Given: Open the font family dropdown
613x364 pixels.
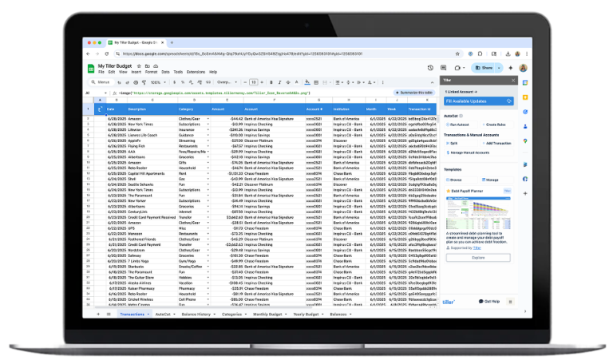Looking at the screenshot, I should 227,82.
